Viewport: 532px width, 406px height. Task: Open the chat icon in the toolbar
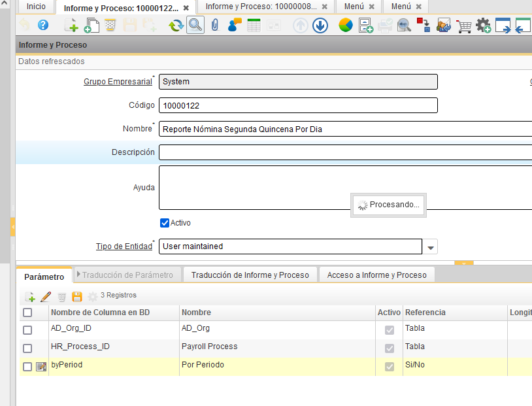(x=235, y=25)
